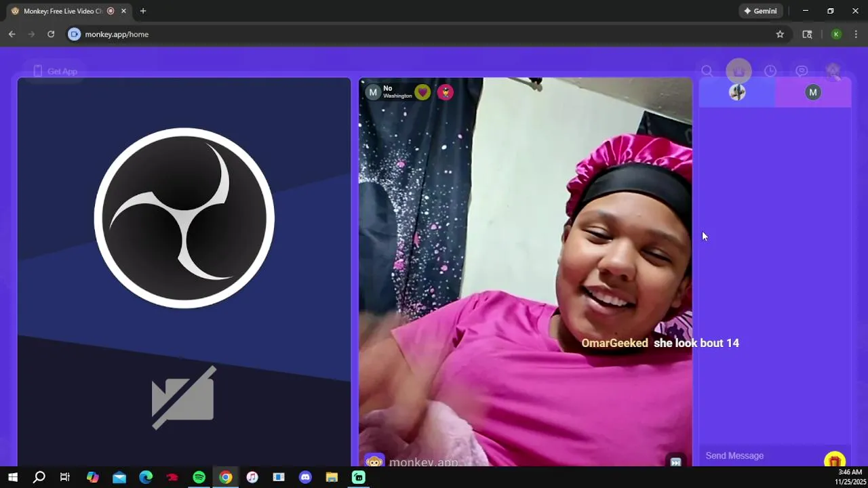Open the Gemini button in Chrome
Screen dimensions: 868x488
[760, 11]
